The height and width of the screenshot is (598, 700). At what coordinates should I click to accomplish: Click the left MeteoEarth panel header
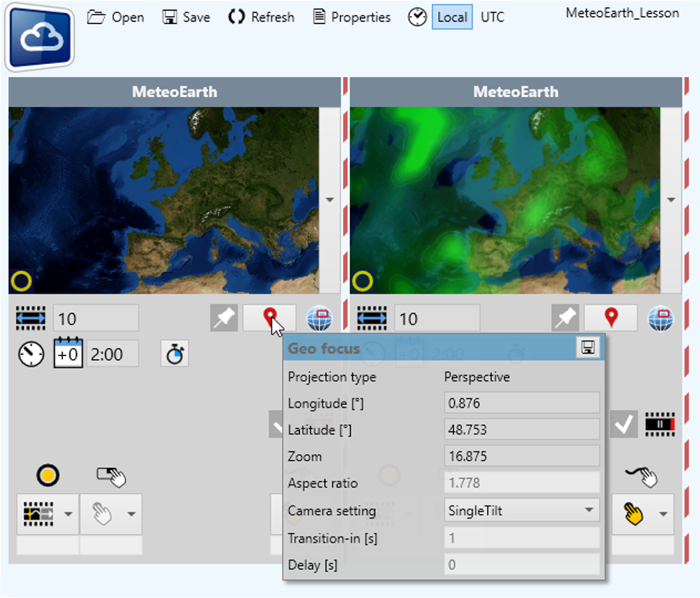click(174, 92)
